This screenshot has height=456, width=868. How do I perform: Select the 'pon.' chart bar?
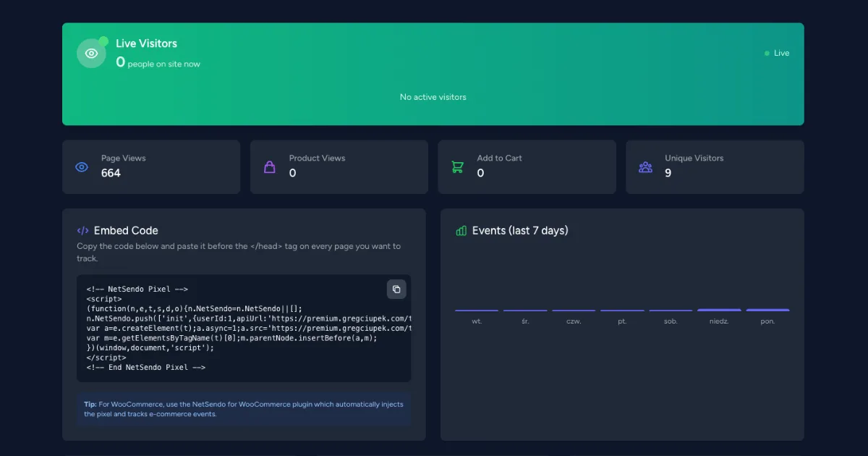pyautogui.click(x=767, y=310)
